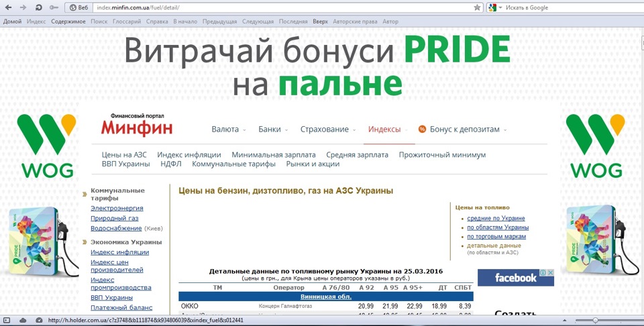Expand the 'Страхование' menu

[x=328, y=129]
